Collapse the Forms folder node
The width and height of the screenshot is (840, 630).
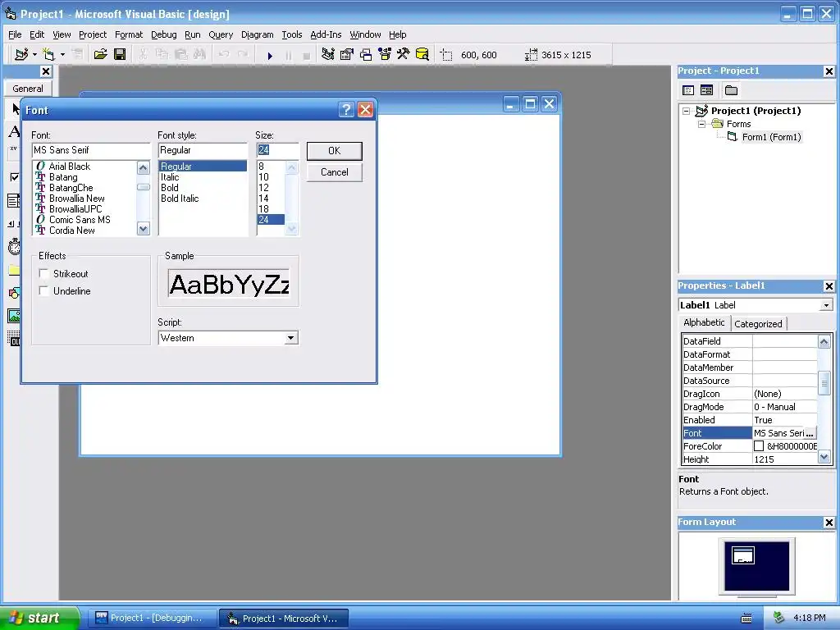tap(701, 124)
